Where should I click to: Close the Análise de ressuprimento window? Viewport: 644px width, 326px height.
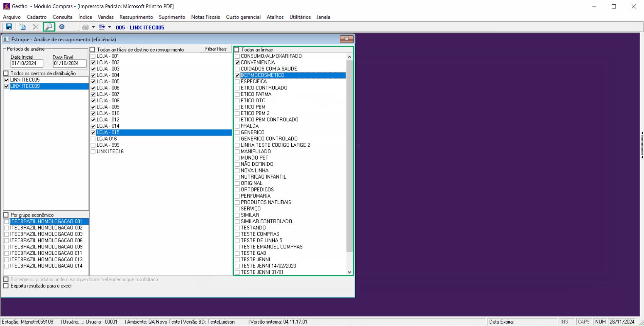347,39
